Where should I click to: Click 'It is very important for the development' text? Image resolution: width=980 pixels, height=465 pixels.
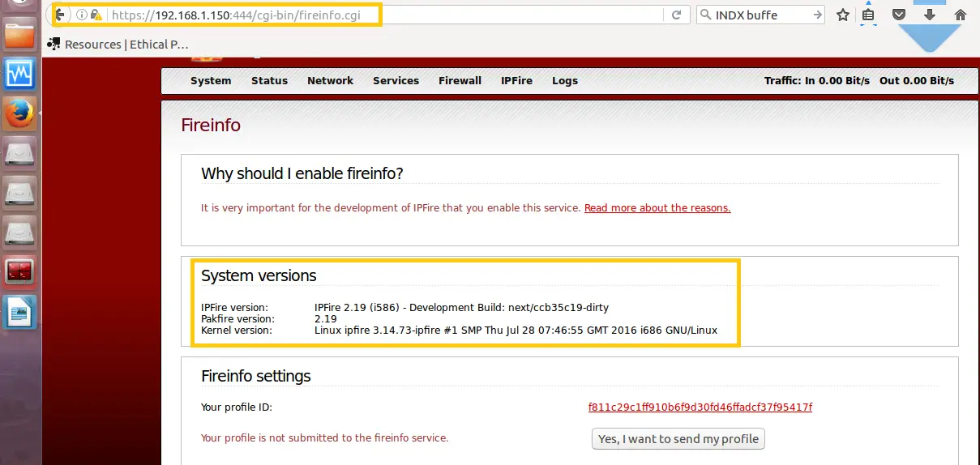click(x=391, y=208)
